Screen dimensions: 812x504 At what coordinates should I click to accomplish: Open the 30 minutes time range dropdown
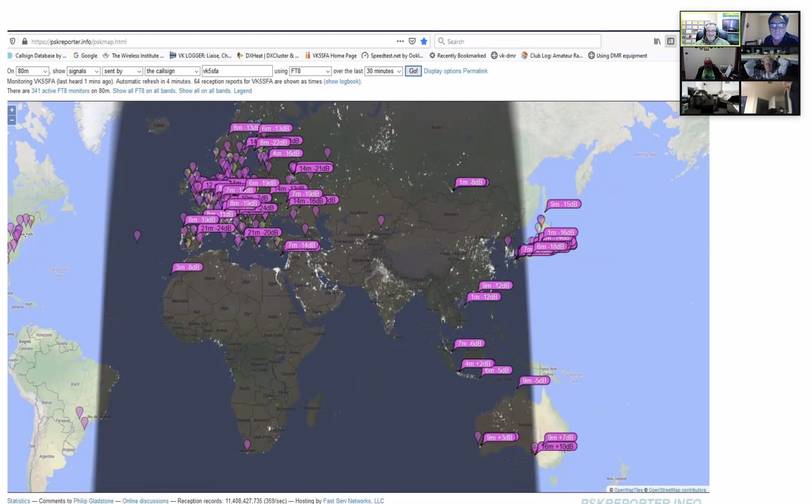point(383,71)
